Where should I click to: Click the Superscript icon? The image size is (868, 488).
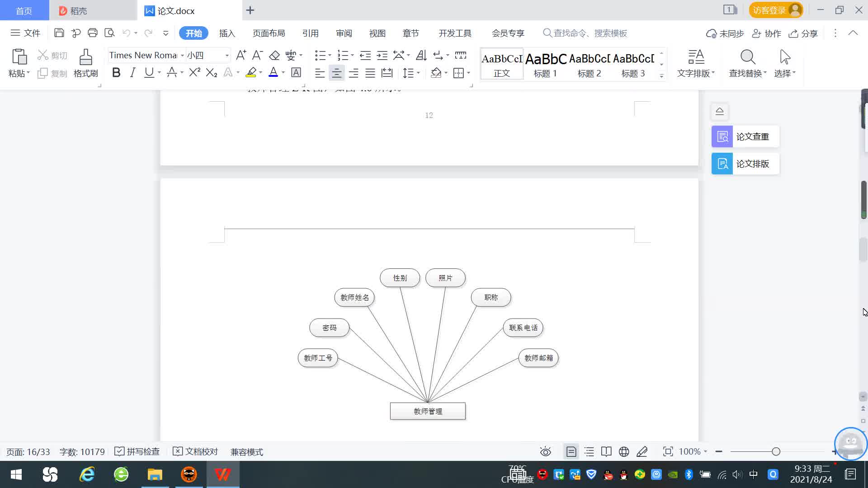pyautogui.click(x=194, y=73)
